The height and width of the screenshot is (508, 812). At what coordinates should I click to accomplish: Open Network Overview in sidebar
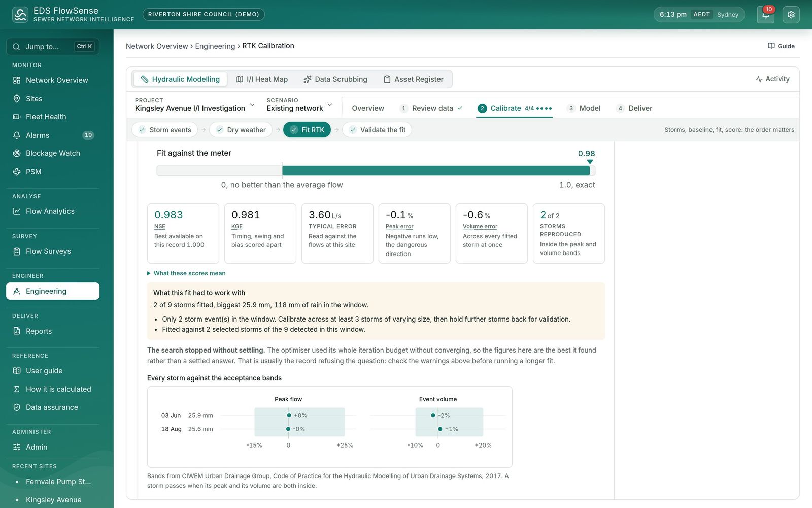(x=53, y=80)
